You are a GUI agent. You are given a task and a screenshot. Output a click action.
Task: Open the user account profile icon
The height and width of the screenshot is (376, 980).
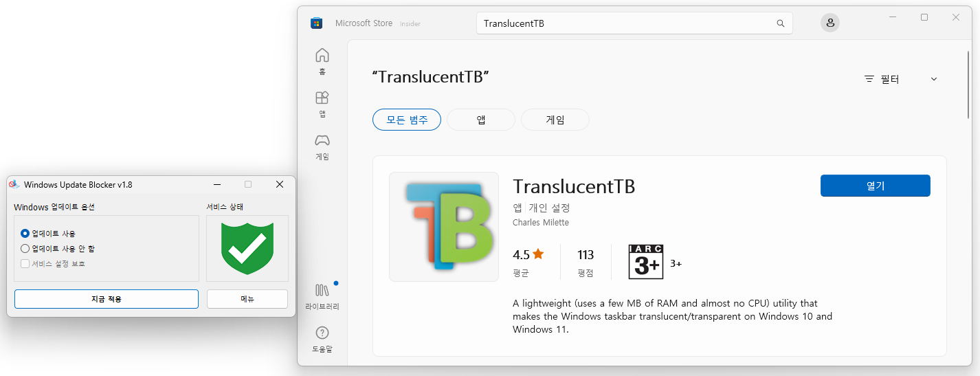(x=830, y=23)
